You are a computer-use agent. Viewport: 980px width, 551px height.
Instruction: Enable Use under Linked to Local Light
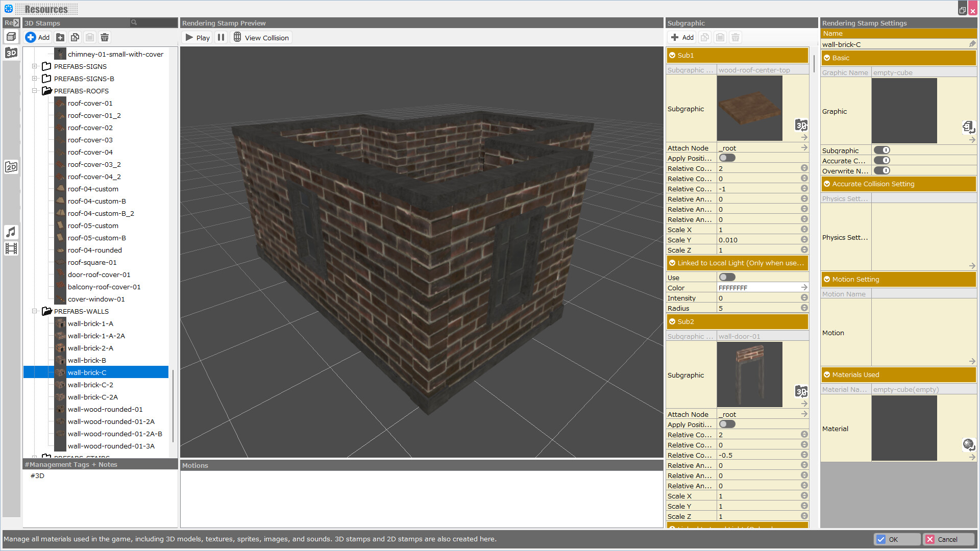point(727,277)
